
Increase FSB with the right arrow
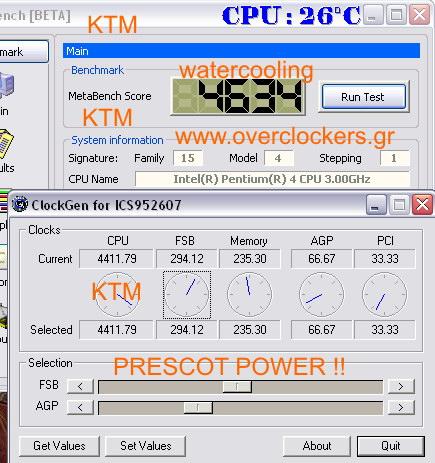pos(401,386)
